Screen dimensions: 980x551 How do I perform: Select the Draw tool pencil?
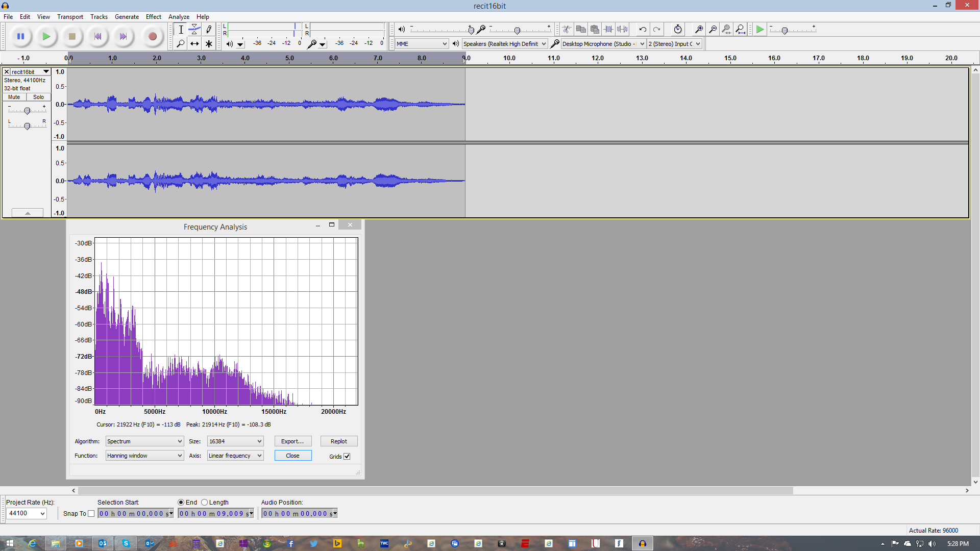pyautogui.click(x=209, y=30)
